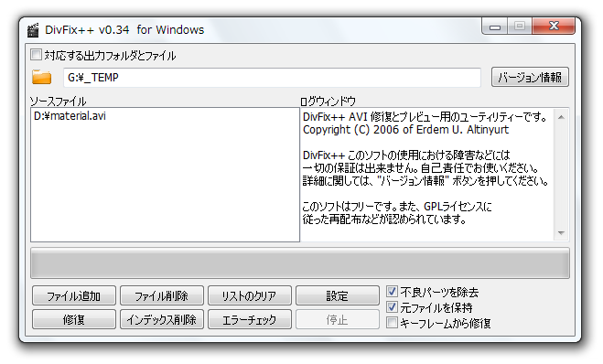Click the DivFix++ clapperboard title icon
The image size is (603, 364).
coord(34,30)
